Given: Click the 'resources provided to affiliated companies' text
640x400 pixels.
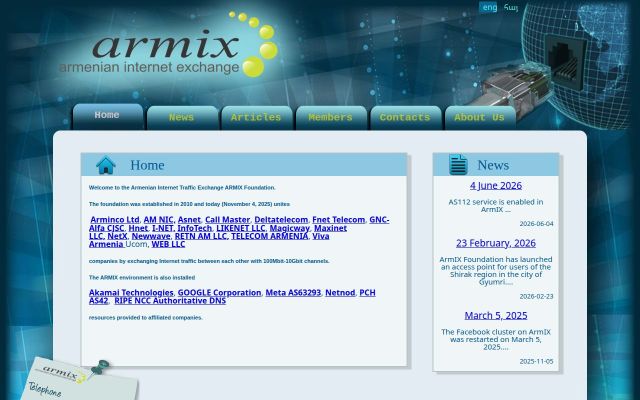Looking at the screenshot, I should (x=146, y=318).
